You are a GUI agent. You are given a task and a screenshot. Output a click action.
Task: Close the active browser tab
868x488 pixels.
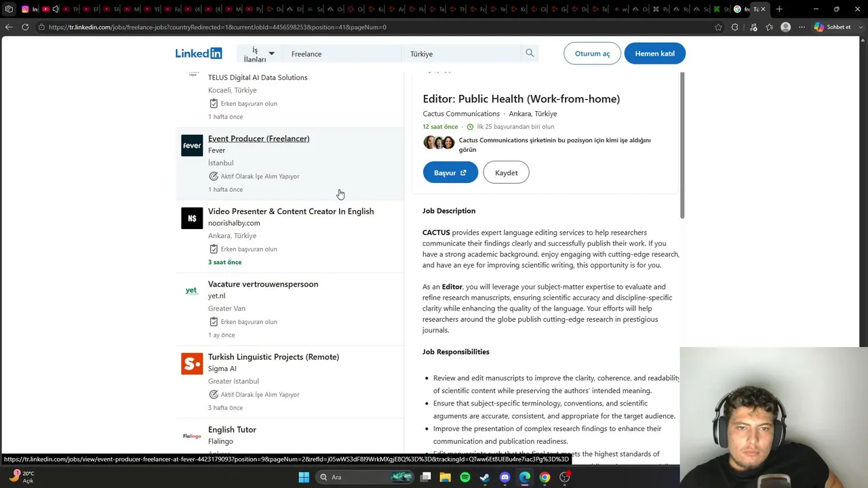click(763, 9)
